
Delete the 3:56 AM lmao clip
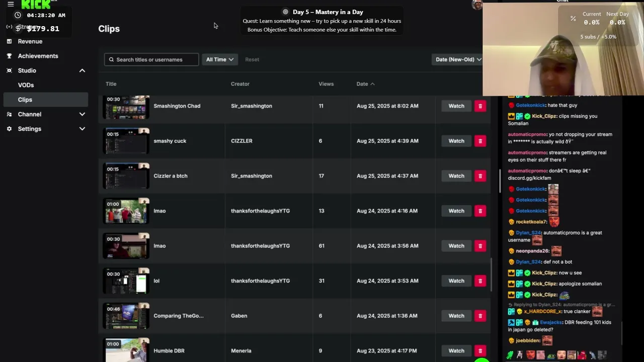(x=480, y=246)
